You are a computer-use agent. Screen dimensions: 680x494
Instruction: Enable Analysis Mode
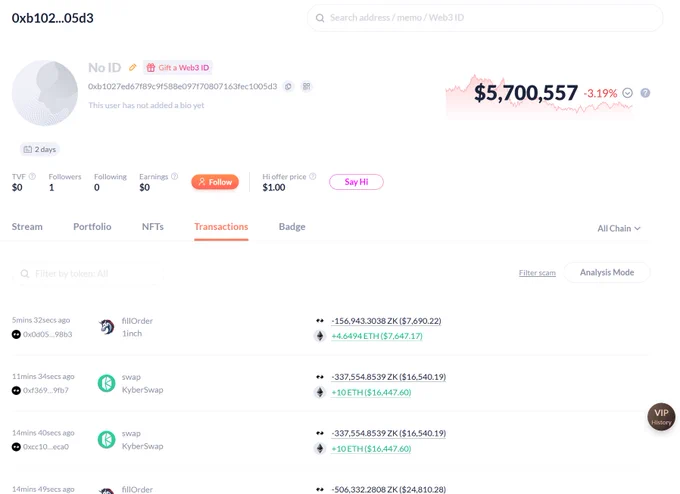tap(607, 272)
